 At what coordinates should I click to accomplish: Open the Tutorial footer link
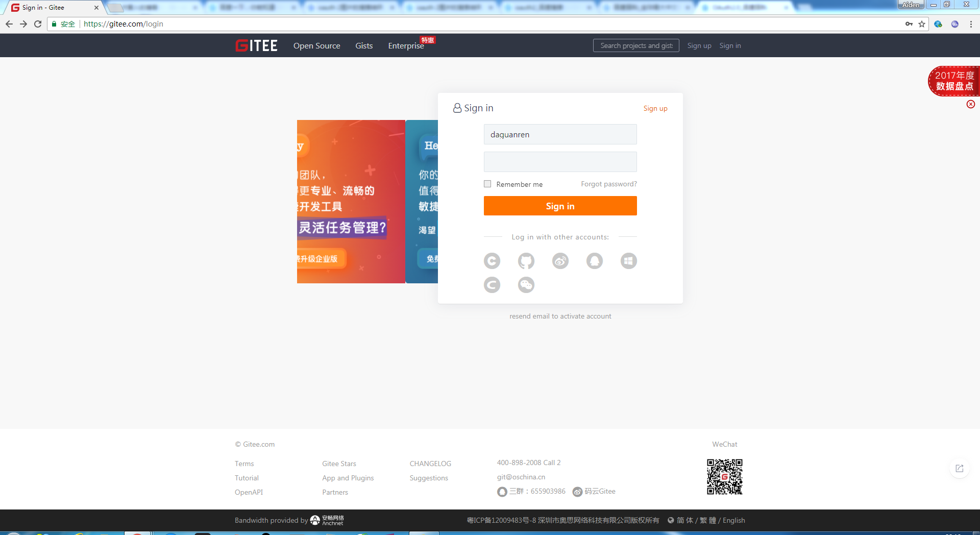247,478
